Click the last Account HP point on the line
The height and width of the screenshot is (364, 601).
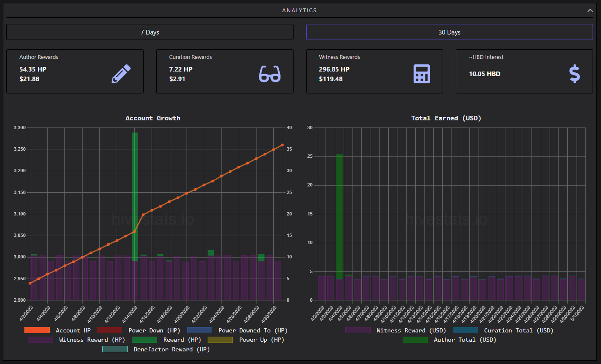[282, 145]
